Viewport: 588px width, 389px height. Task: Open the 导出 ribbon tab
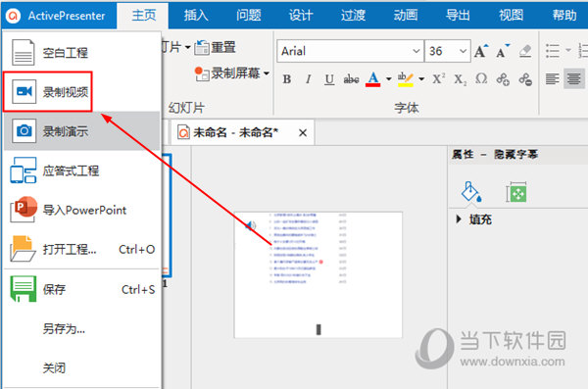click(x=458, y=16)
